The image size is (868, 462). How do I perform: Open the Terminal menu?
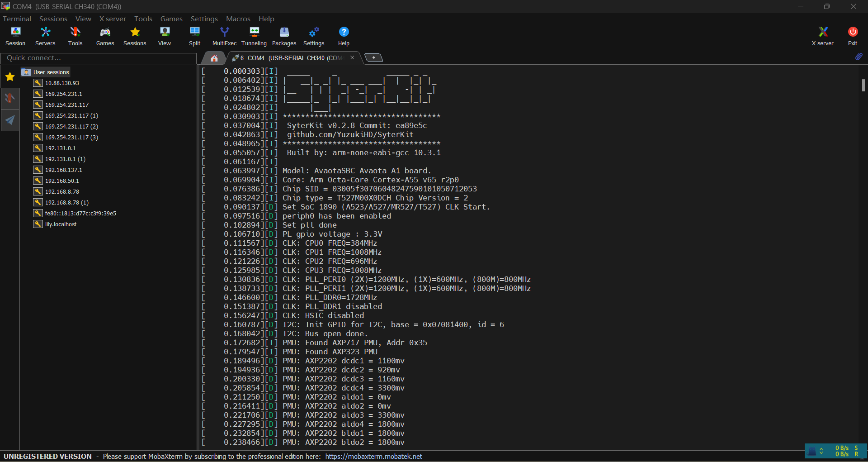(x=17, y=19)
